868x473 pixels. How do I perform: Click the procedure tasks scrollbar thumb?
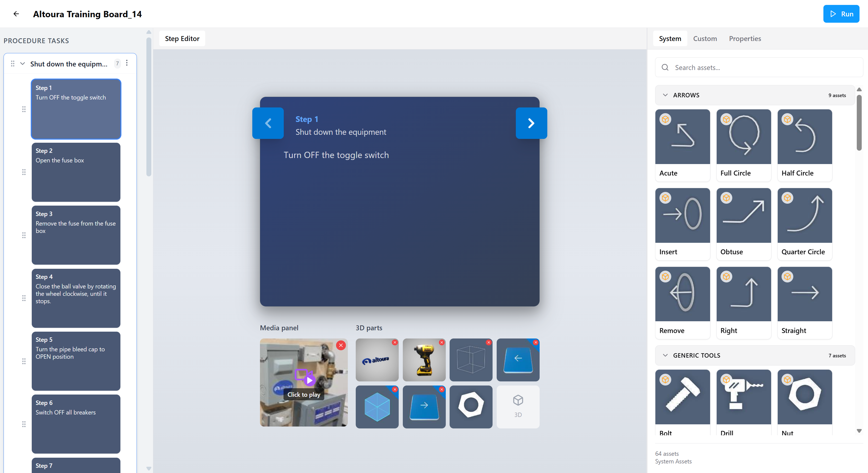[149, 107]
